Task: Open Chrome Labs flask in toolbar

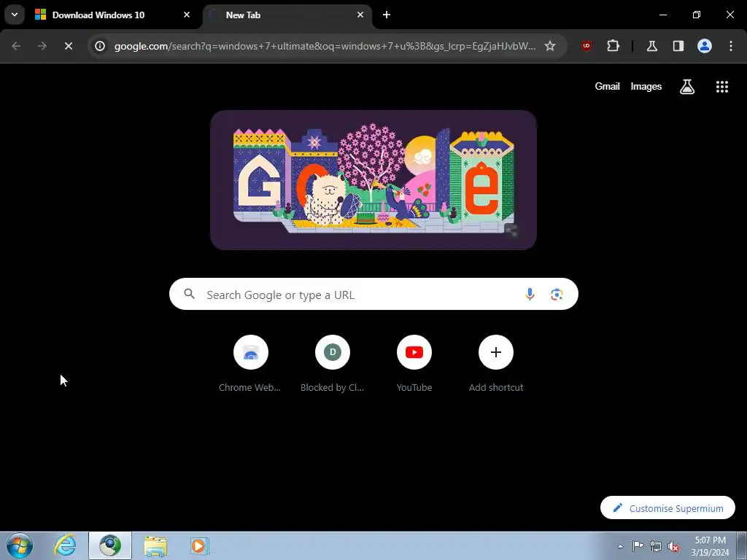Action: [651, 46]
